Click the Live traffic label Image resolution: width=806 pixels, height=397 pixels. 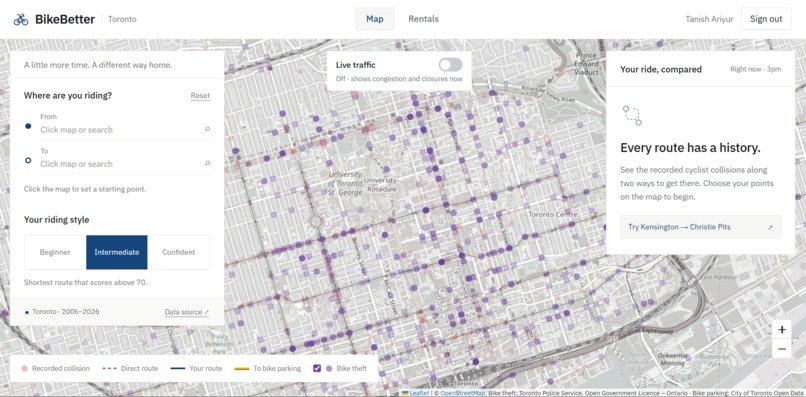click(356, 65)
